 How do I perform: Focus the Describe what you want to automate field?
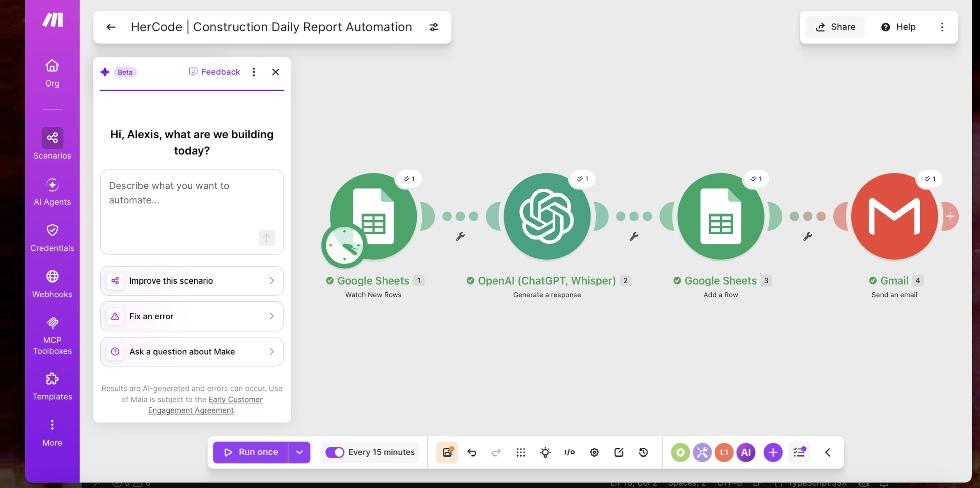point(192,212)
